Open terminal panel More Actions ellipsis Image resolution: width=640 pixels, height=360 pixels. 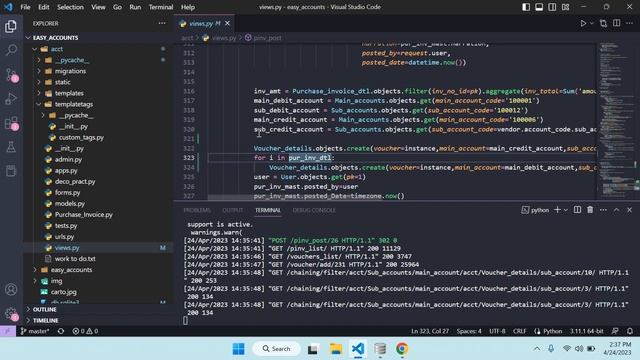coord(603,210)
